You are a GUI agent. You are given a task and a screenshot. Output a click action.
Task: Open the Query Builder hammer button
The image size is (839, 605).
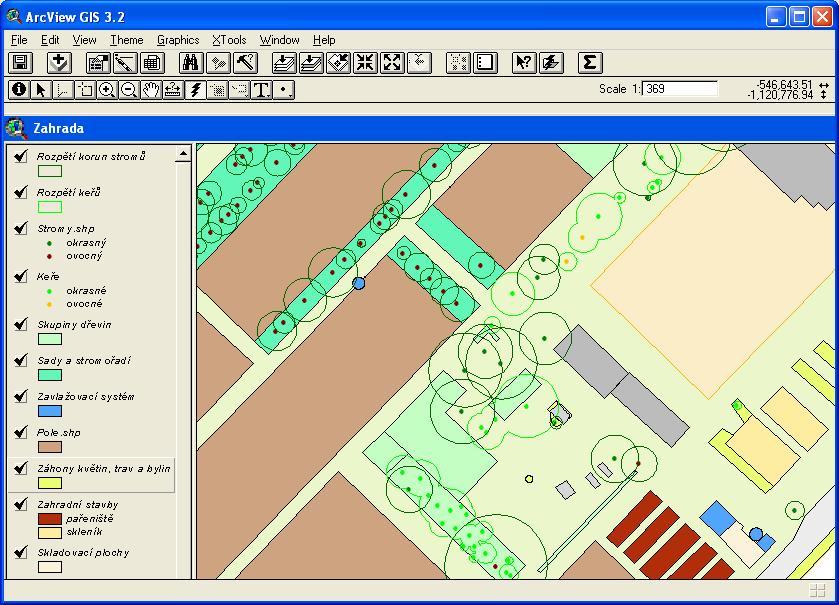point(246,63)
